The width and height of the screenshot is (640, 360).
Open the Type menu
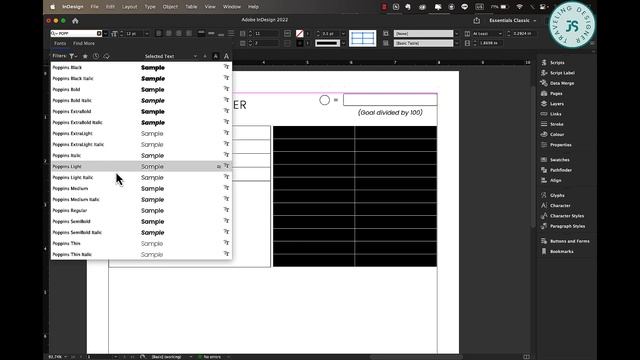coord(150,7)
